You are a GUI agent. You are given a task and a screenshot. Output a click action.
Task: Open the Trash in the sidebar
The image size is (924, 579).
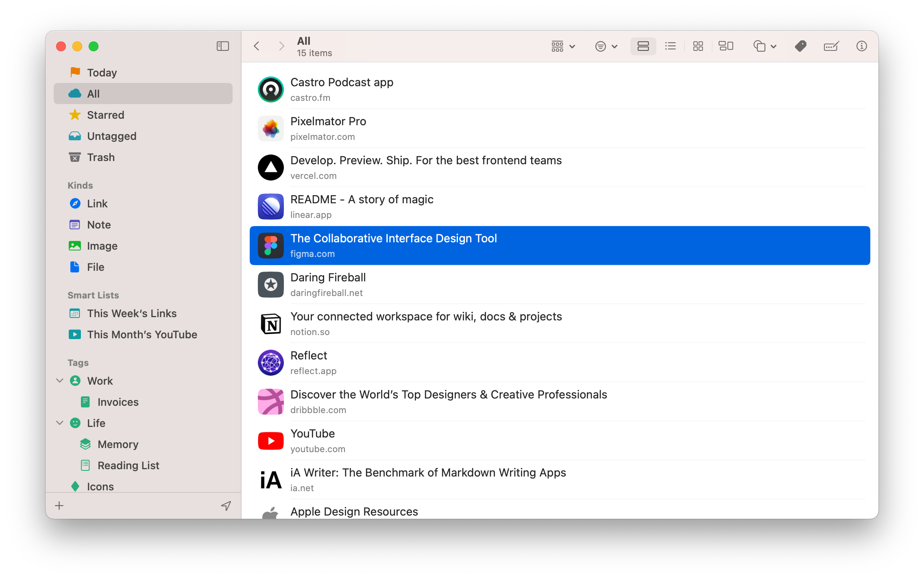(100, 157)
